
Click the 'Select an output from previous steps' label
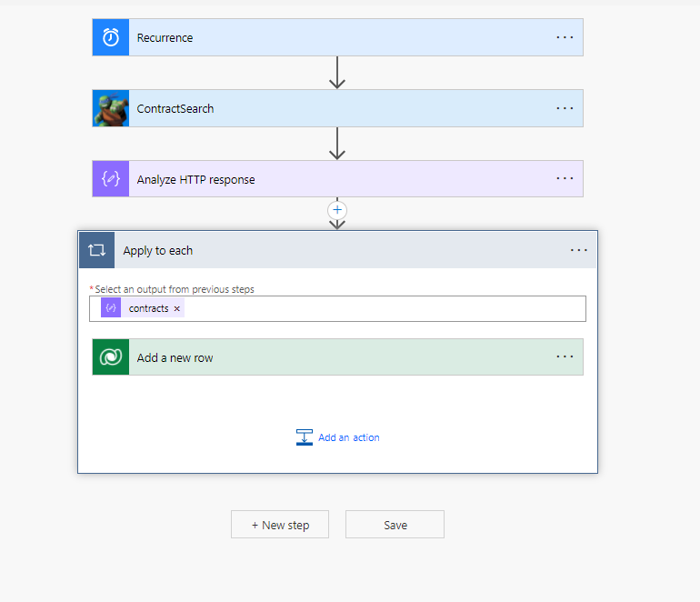point(175,289)
